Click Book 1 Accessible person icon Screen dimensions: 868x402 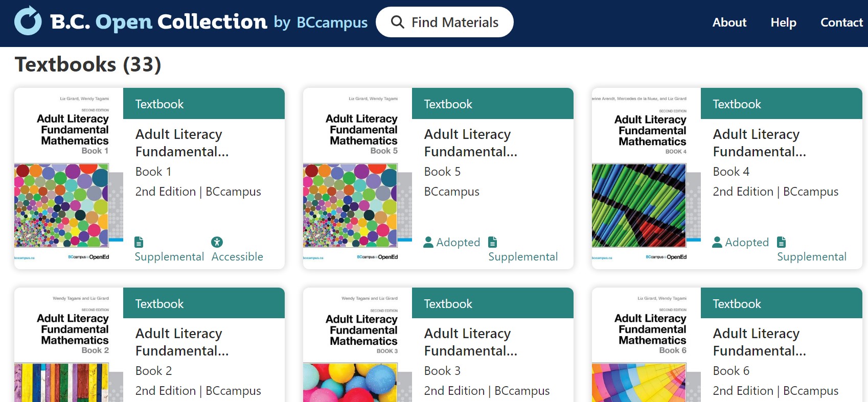pos(217,242)
